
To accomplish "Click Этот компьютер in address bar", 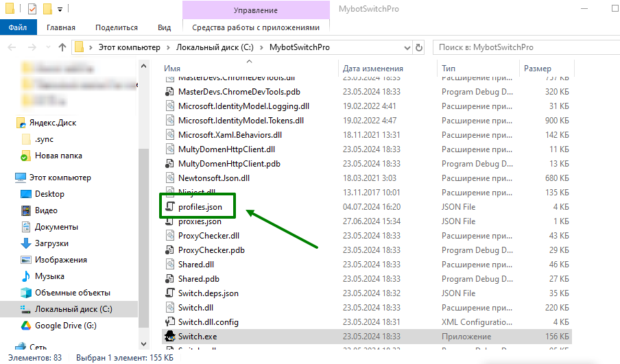I will (130, 47).
